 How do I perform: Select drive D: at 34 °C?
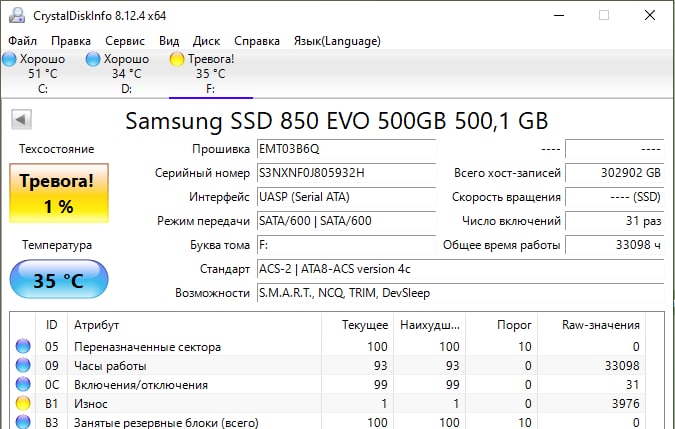(x=126, y=74)
